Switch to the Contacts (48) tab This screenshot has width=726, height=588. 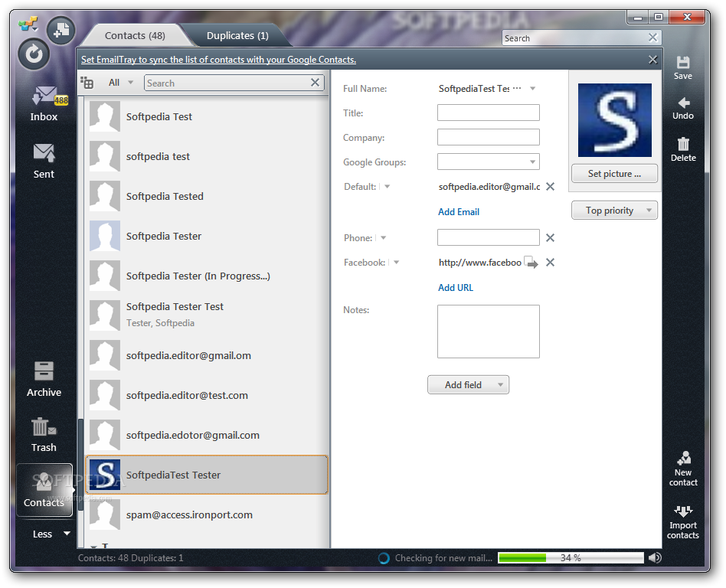135,36
